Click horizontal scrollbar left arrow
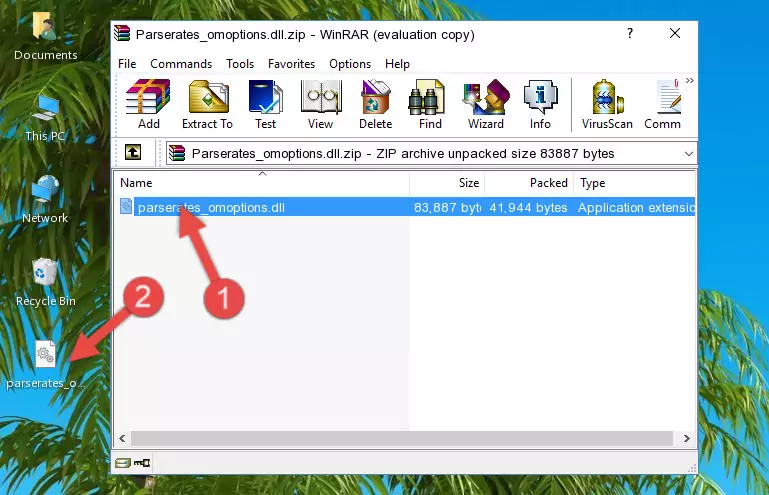This screenshot has width=769, height=495. tap(122, 439)
